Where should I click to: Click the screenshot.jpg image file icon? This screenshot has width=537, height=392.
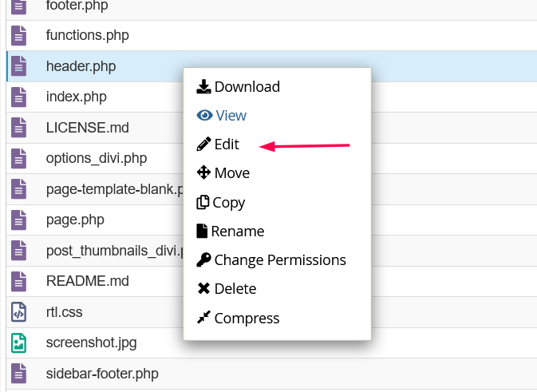18,343
